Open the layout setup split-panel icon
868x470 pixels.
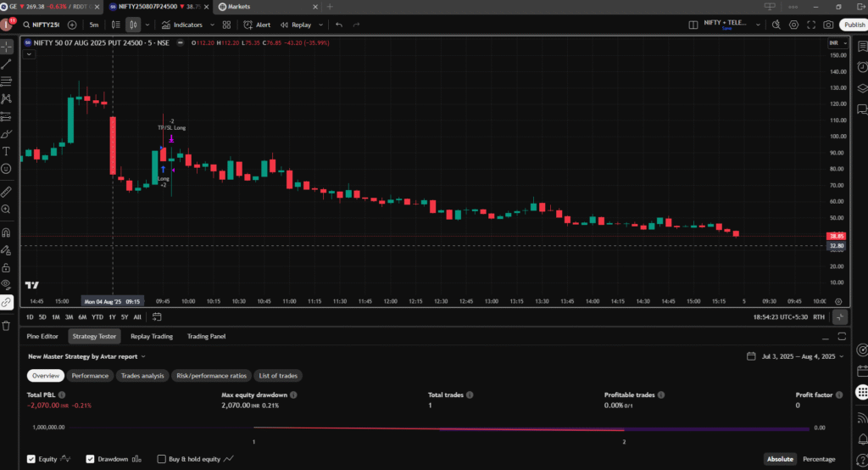[x=693, y=25]
